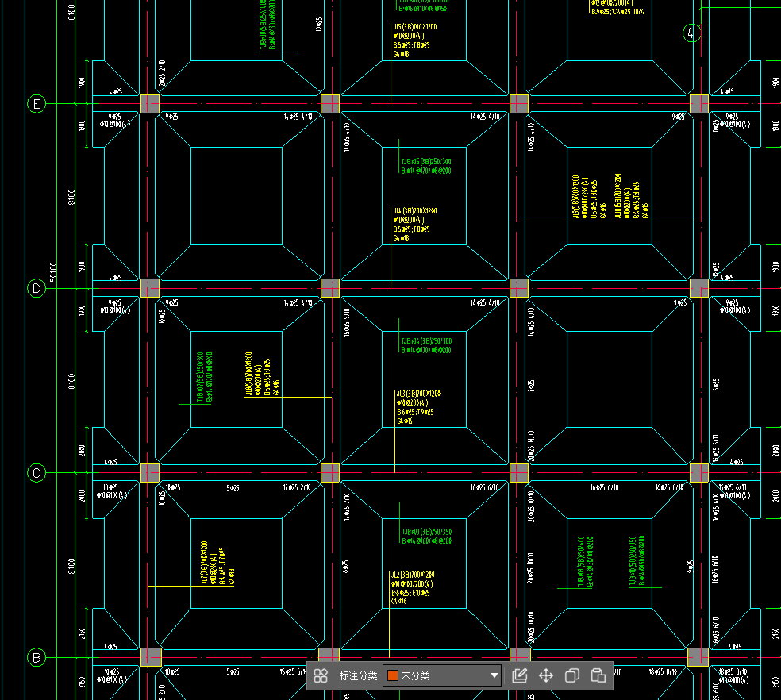Image resolution: width=781 pixels, height=700 pixels.
Task: Select the JL5(3B)700X1200 beam label
Action: (415, 27)
